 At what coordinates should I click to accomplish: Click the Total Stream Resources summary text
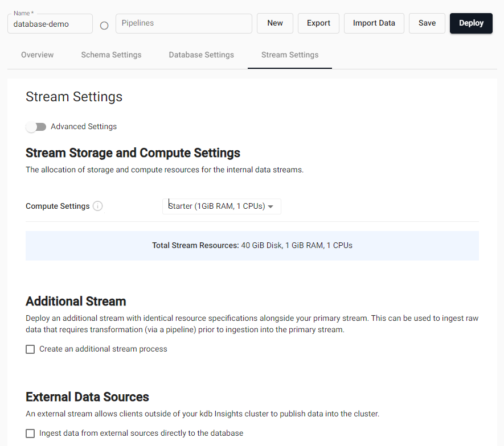252,246
